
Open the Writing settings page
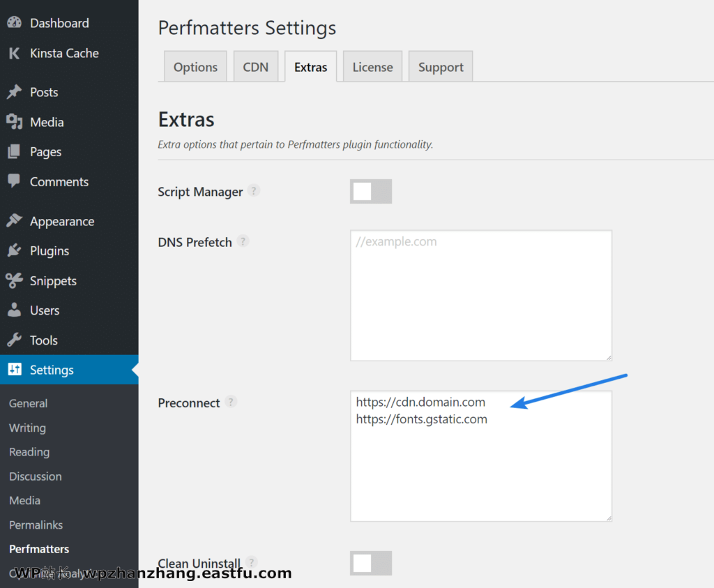(27, 428)
